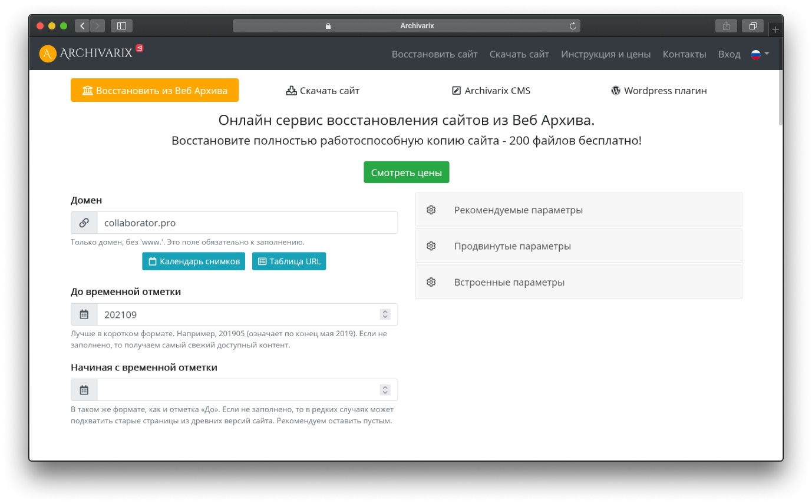Click calendar icon of 'Начиная с временной отметки'

84,390
